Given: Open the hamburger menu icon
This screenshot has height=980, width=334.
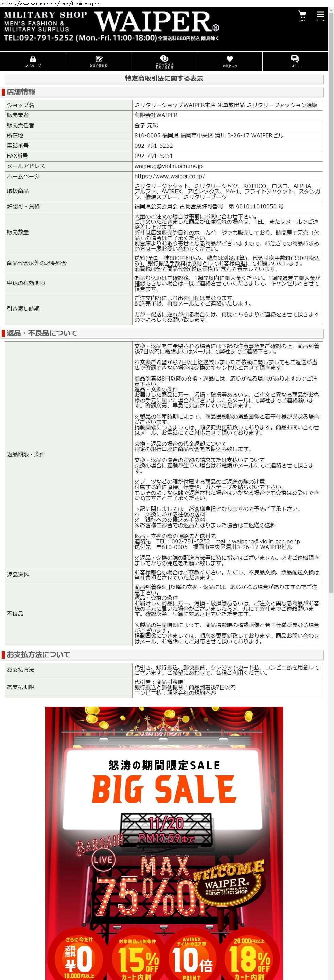Looking at the screenshot, I should click(x=320, y=16).
